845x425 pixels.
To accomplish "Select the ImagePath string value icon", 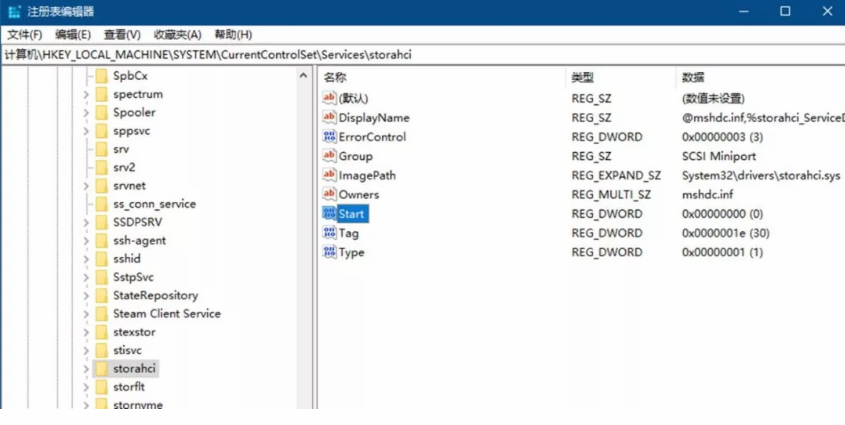I will [330, 176].
